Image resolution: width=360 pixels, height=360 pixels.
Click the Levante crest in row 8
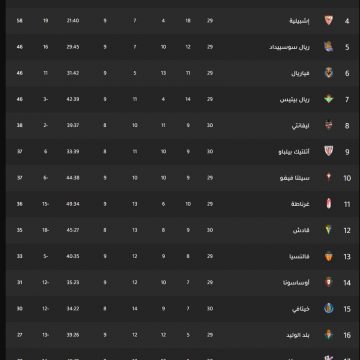[x=329, y=125]
